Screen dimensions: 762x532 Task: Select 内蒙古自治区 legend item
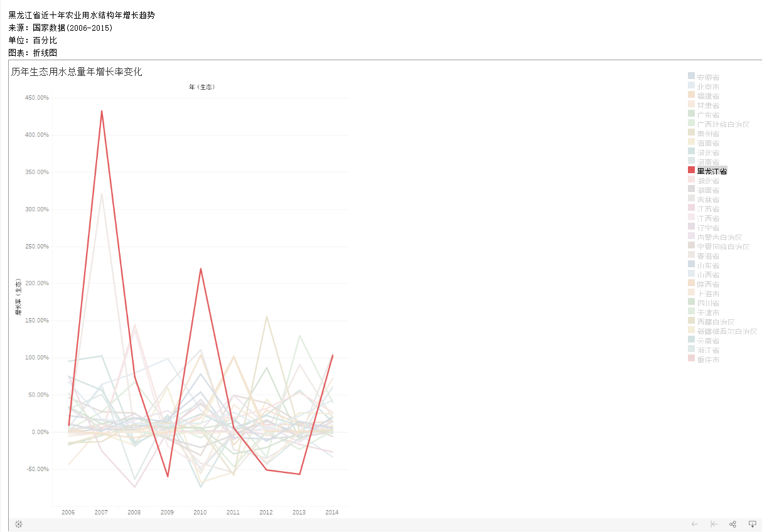point(715,237)
